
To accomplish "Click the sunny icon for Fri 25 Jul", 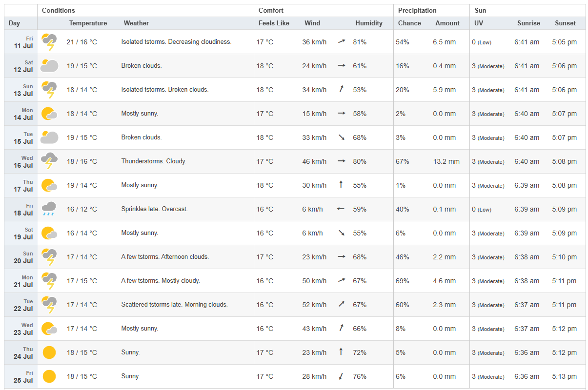I will pos(49,376).
